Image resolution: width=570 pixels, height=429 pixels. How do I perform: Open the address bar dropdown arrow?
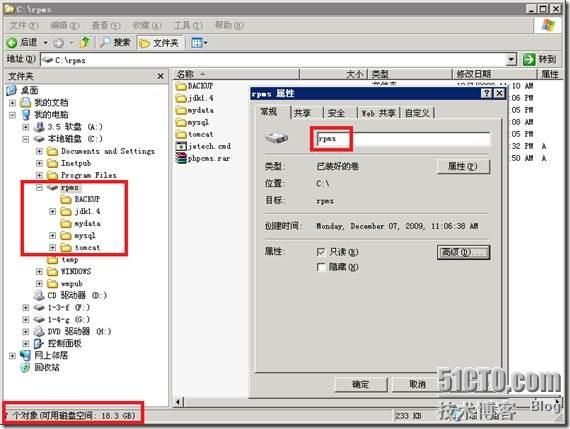pyautogui.click(x=511, y=59)
